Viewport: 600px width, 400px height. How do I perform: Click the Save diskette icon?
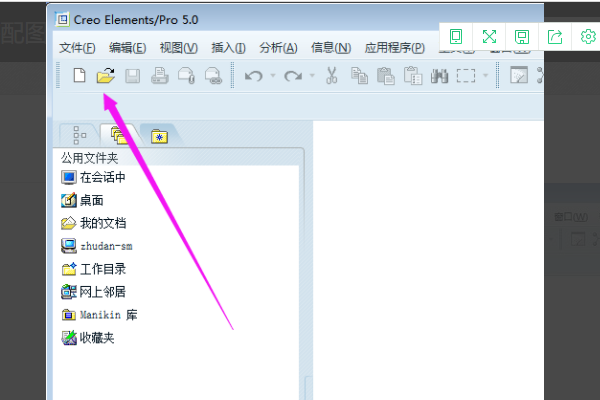pos(132,76)
